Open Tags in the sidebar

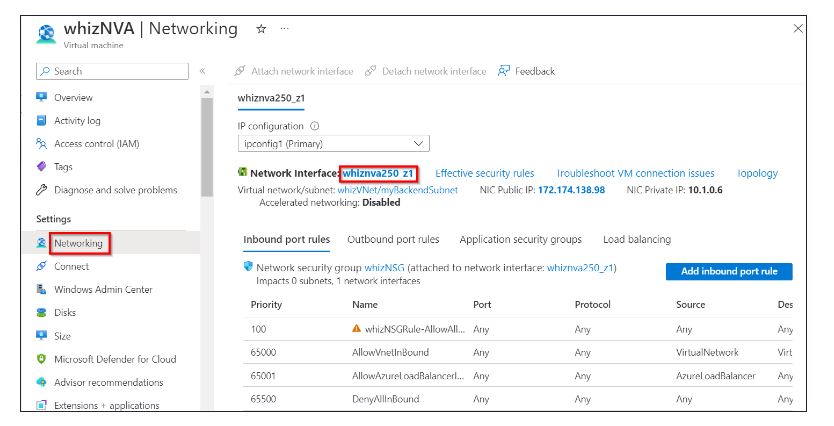(x=63, y=167)
